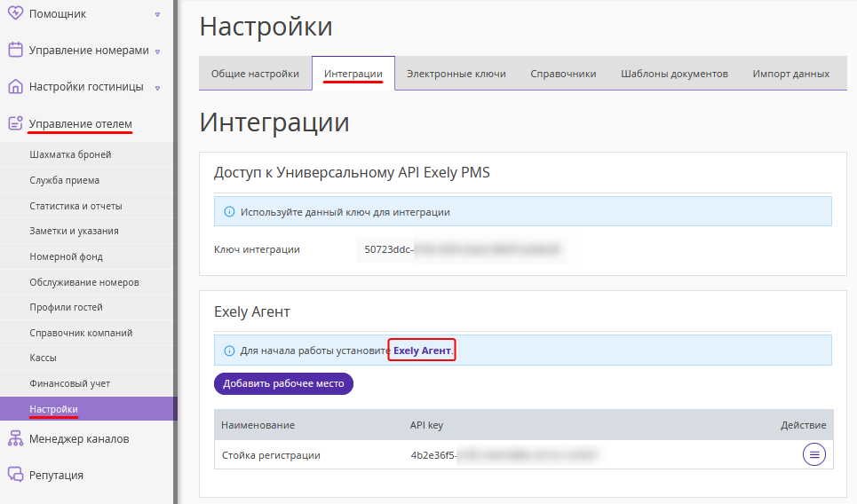The image size is (857, 504).
Task: Click the API key column header
Action: coord(426,425)
